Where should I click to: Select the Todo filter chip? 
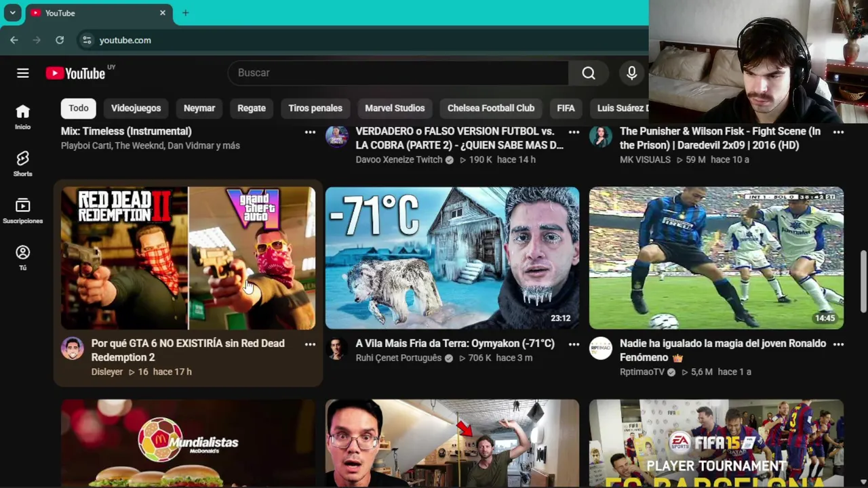[79, 108]
